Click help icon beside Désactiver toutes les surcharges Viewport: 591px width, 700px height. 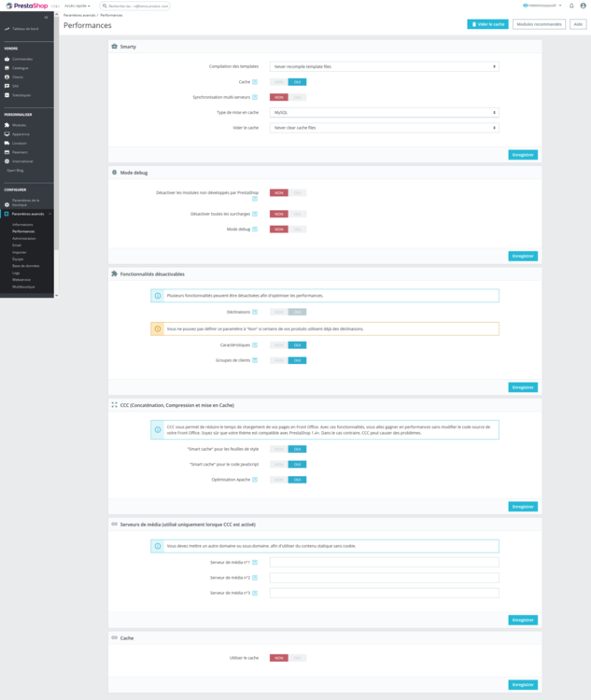coord(255,214)
